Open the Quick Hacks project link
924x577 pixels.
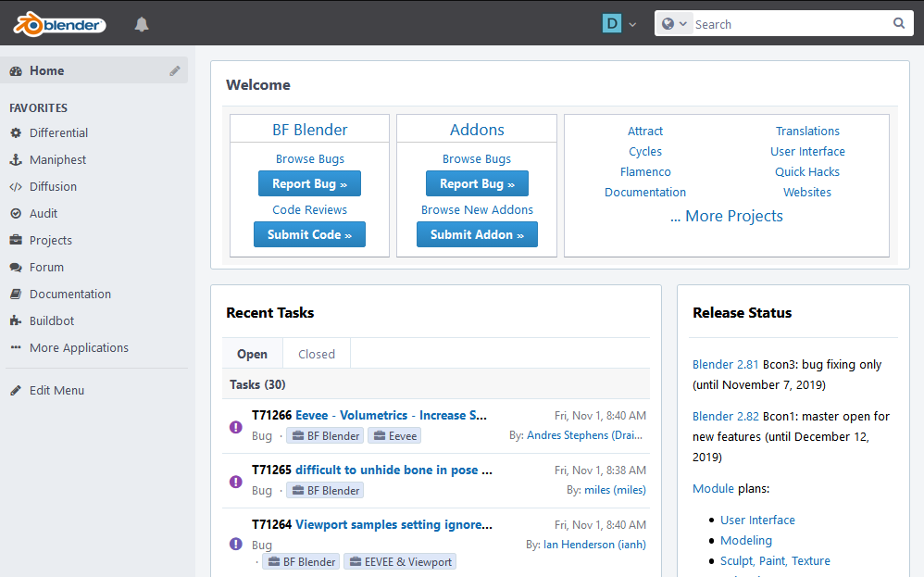(807, 171)
